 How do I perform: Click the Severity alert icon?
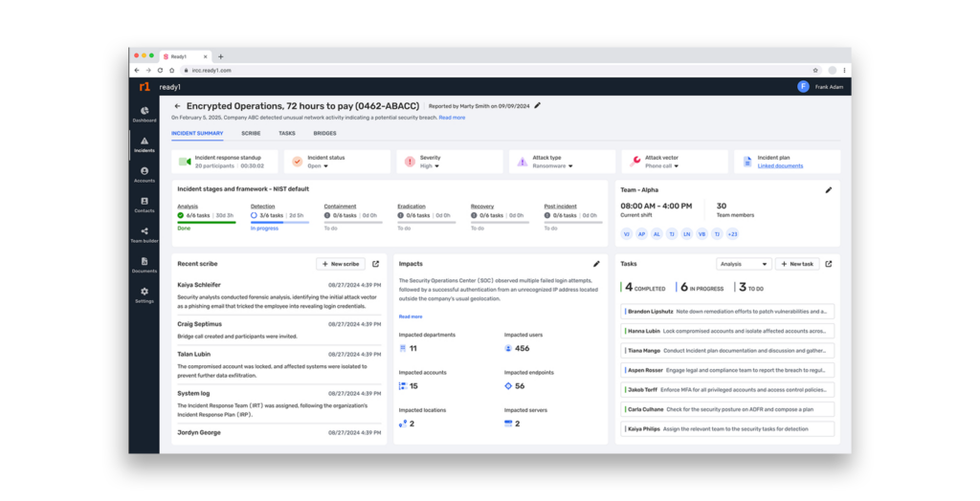coord(410,162)
